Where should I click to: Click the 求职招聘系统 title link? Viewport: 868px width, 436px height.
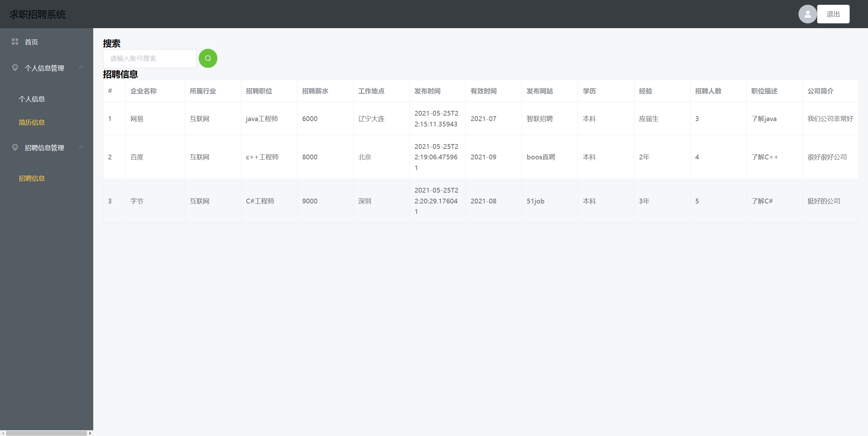38,14
